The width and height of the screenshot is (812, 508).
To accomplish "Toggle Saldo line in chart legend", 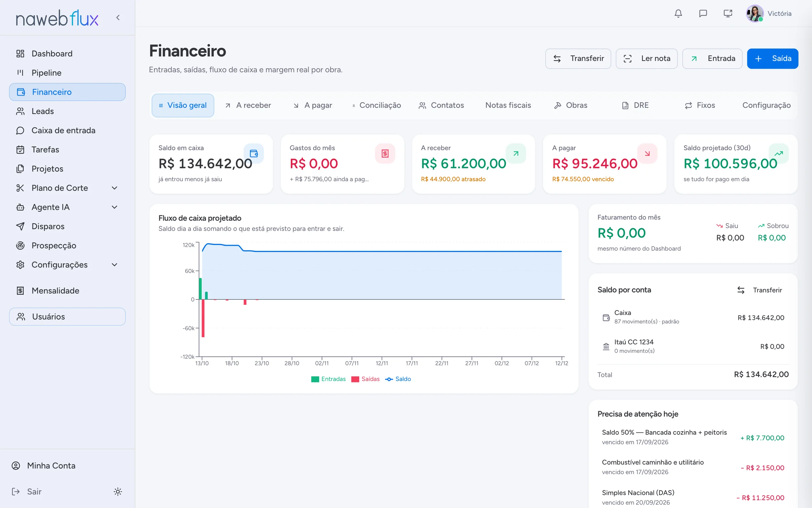I will click(x=398, y=379).
